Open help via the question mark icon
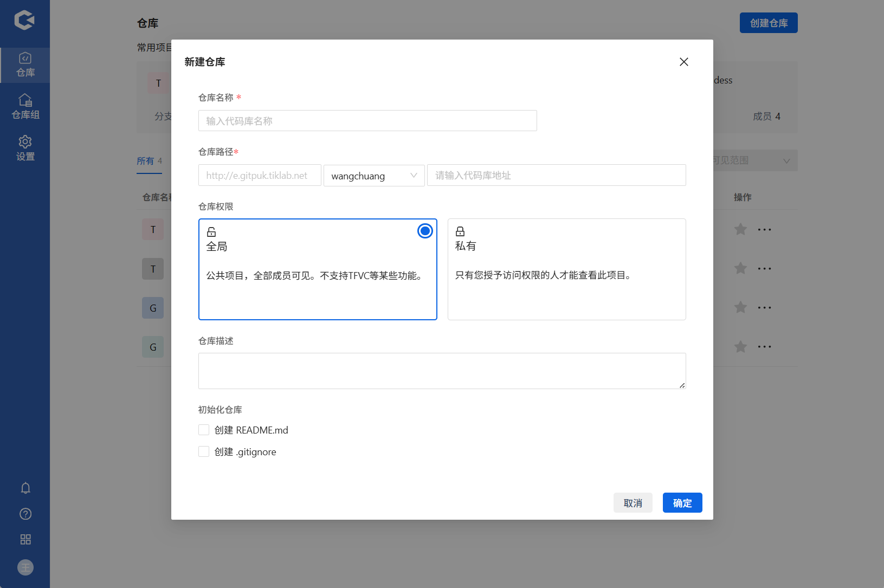The image size is (884, 588). pos(25,514)
